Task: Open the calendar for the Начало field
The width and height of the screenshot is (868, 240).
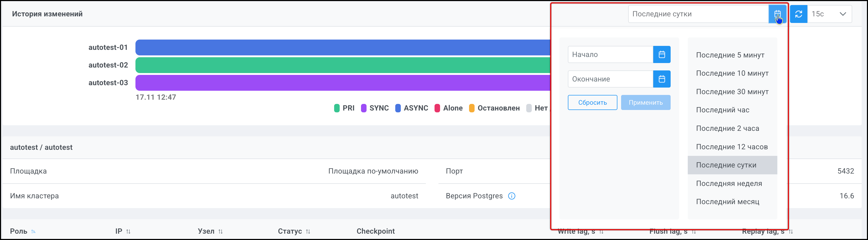Action: coord(661,55)
